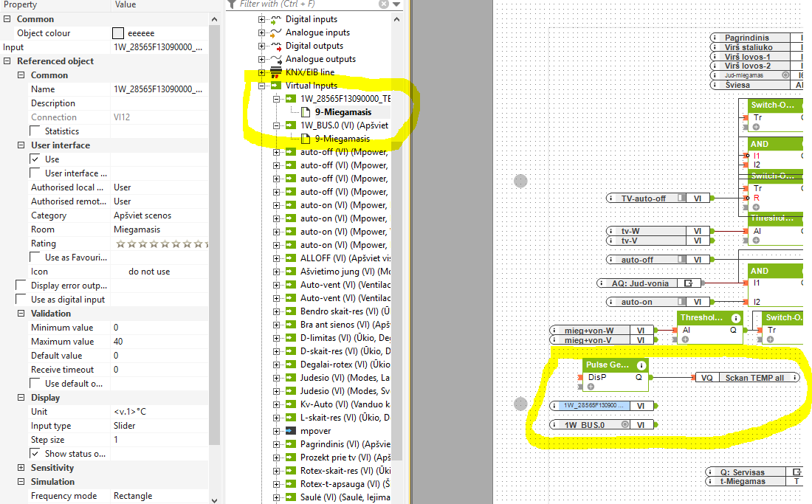Tick Use as Favouri... checkbox

(35, 258)
